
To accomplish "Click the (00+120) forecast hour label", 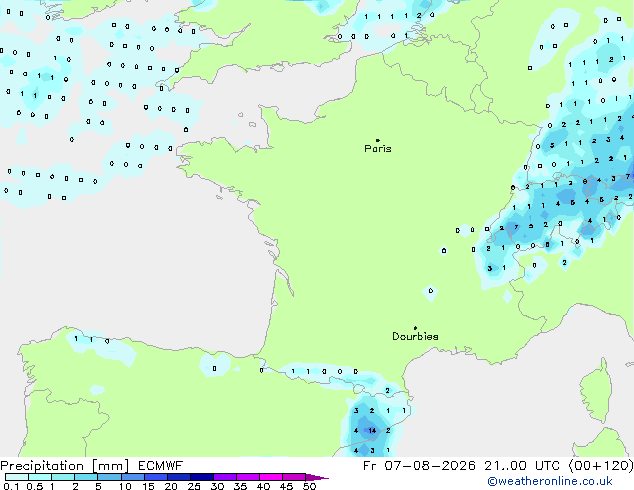I will pyautogui.click(x=601, y=466).
